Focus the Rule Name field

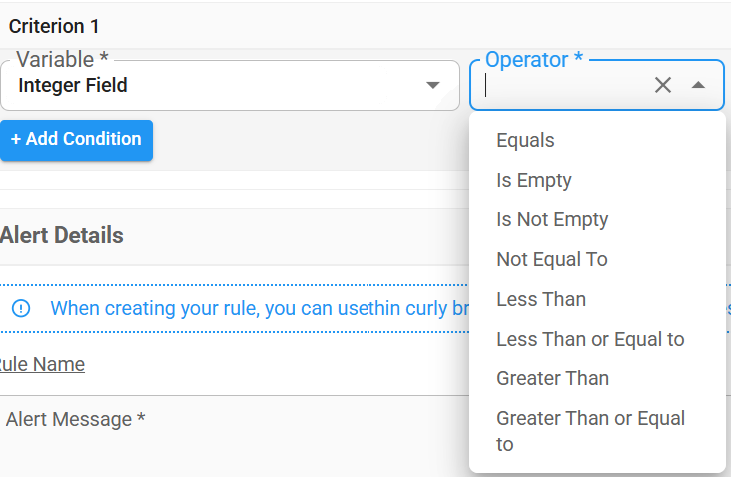pyautogui.click(x=200, y=364)
